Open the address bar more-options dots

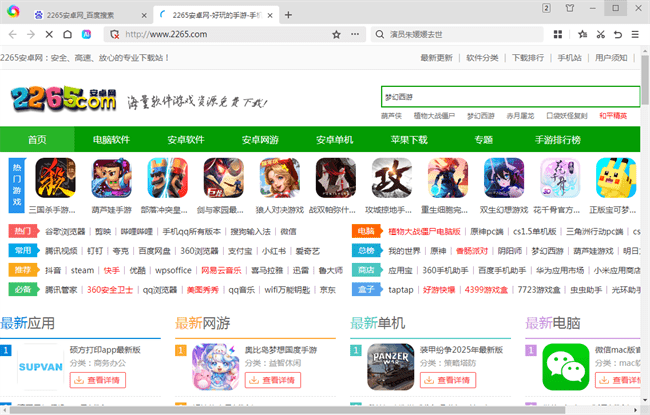click(x=355, y=34)
